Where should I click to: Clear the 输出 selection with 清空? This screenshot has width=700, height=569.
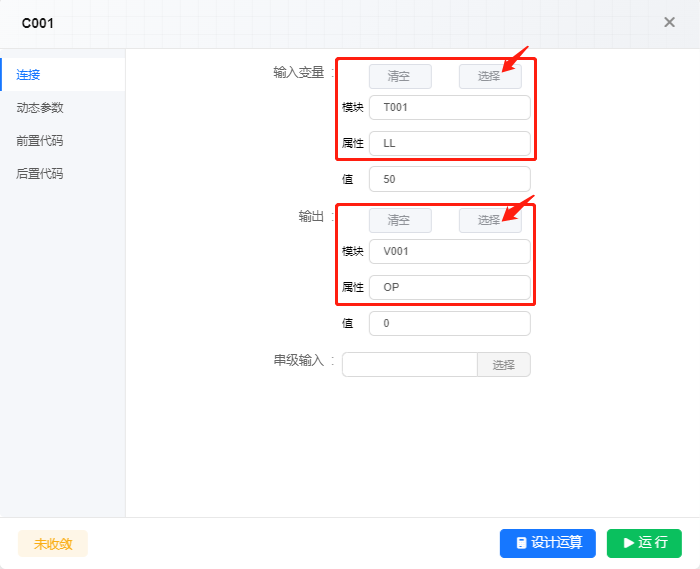pyautogui.click(x=400, y=220)
